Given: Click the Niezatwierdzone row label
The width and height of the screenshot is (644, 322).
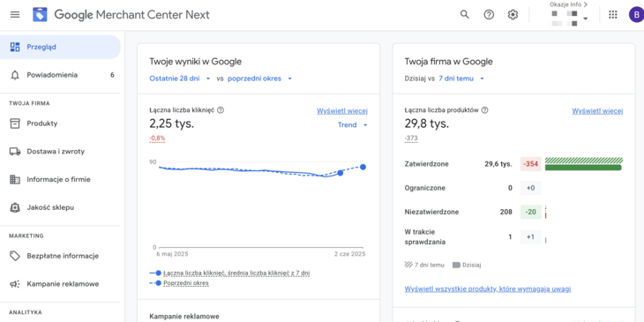Looking at the screenshot, I should [x=431, y=212].
